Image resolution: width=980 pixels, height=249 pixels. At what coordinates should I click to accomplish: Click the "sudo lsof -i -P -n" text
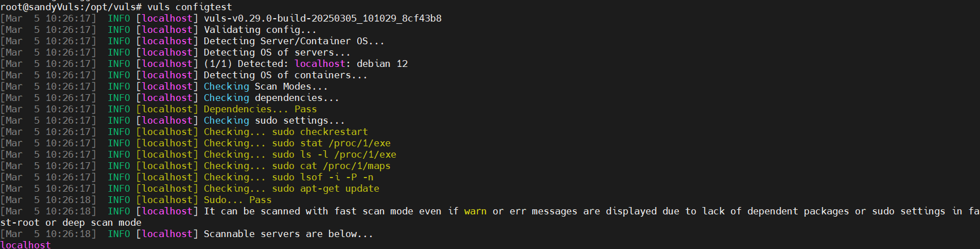pos(323,177)
